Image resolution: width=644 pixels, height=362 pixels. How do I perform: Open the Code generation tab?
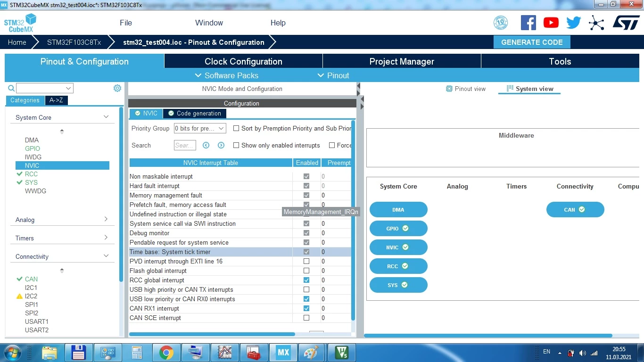click(195, 114)
